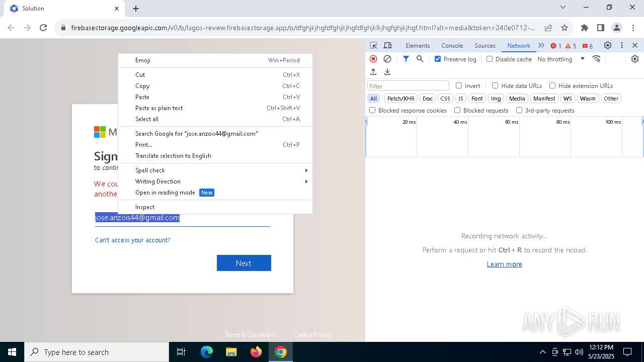
Task: Launch Firefox from taskbar
Action: (x=256, y=352)
